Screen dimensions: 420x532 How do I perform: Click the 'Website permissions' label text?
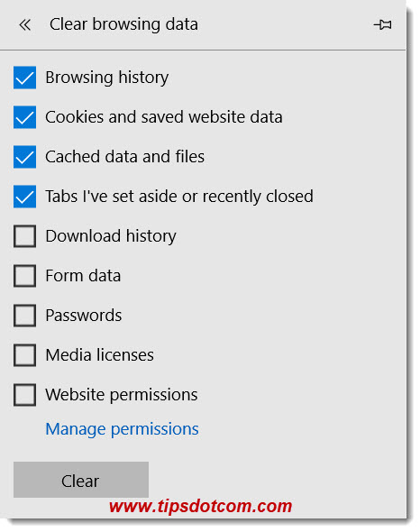(122, 395)
